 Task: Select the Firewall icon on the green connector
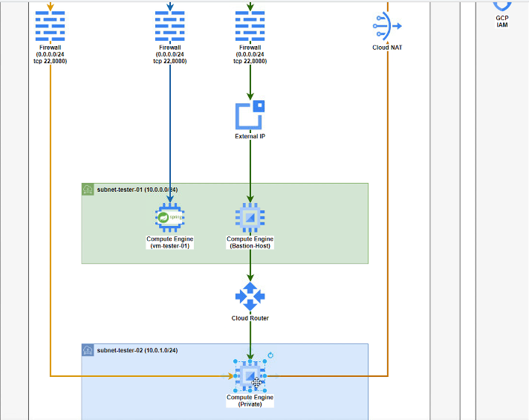(250, 26)
